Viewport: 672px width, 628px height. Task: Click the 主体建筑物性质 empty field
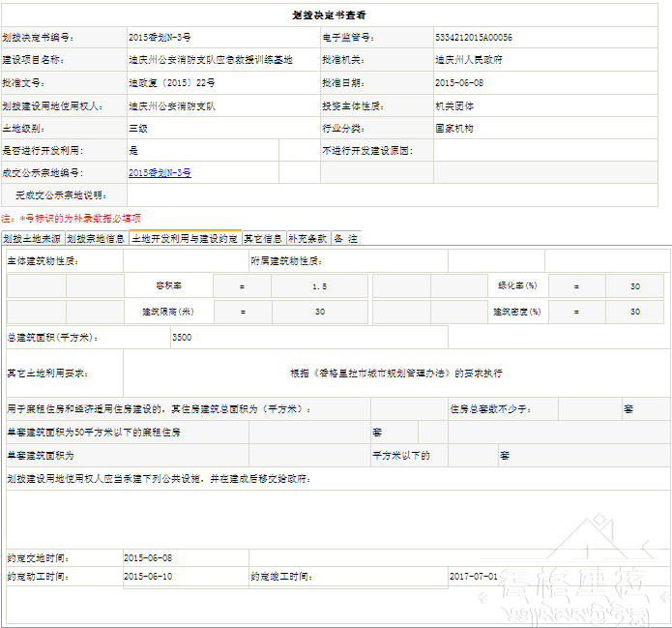(185, 261)
